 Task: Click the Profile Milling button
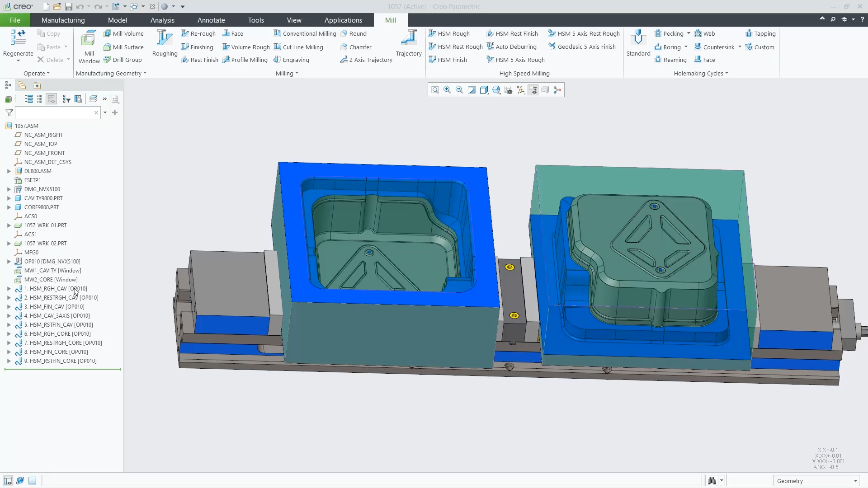[x=245, y=60]
